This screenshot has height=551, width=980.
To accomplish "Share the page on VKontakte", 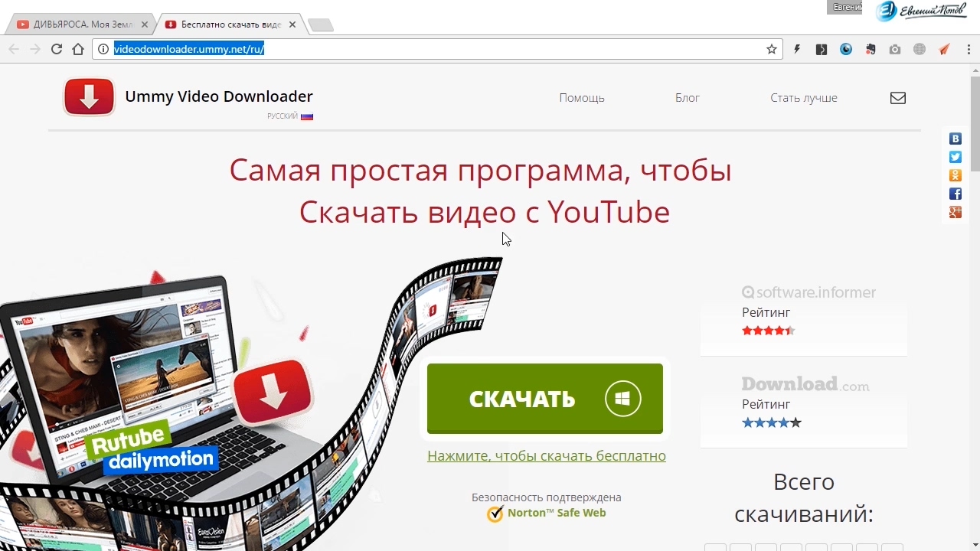I will coord(955,139).
